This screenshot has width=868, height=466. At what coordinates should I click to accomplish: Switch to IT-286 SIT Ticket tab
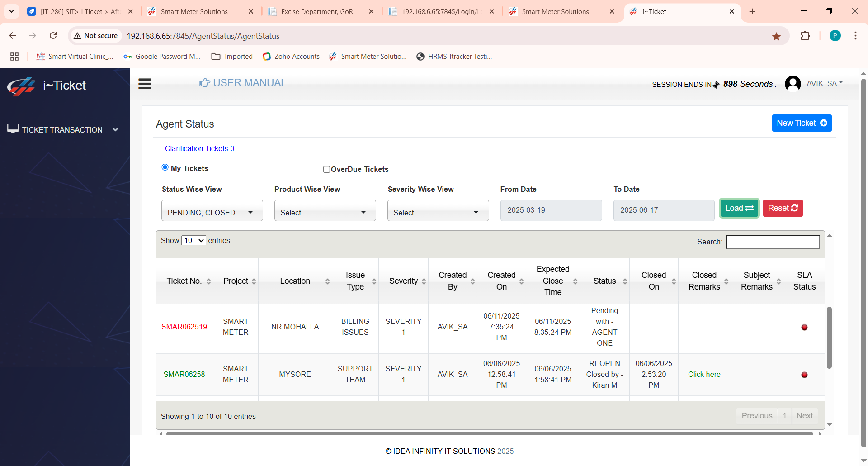[x=80, y=11]
